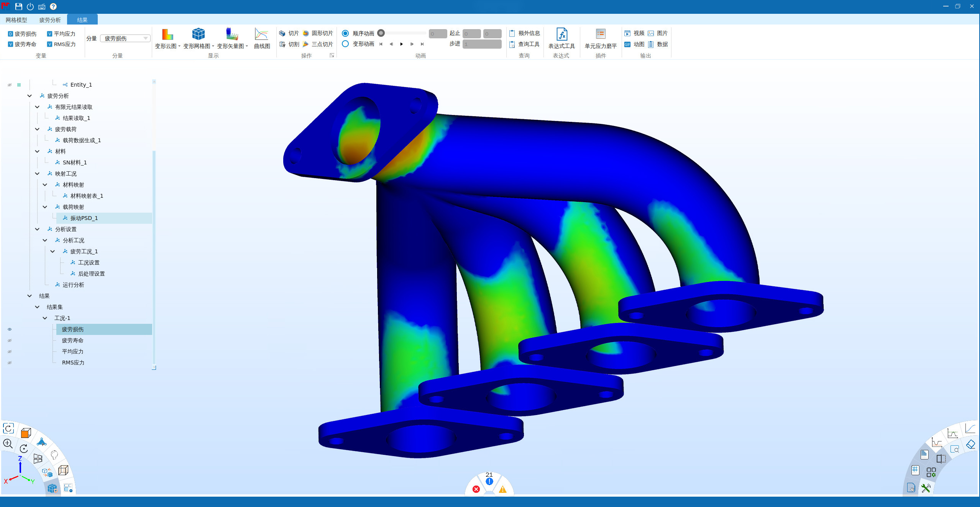Click the 变形网格图 mesh display icon
980x507 pixels.
click(198, 34)
